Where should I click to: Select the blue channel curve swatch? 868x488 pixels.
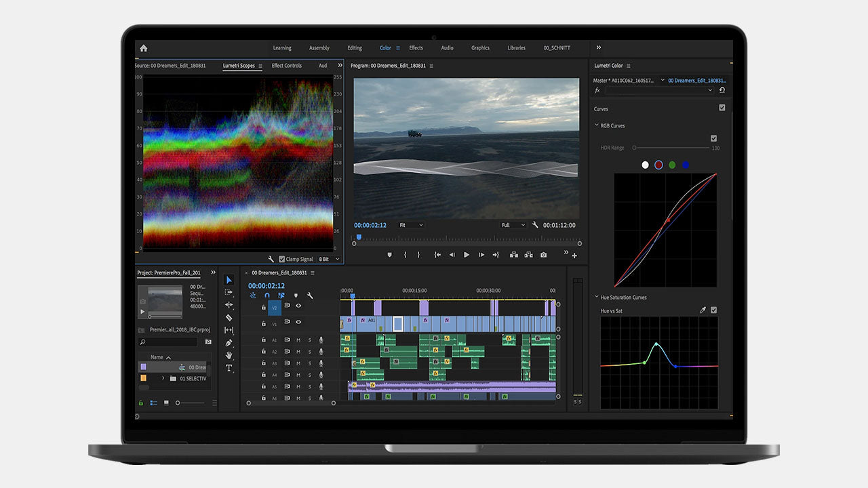tap(686, 165)
